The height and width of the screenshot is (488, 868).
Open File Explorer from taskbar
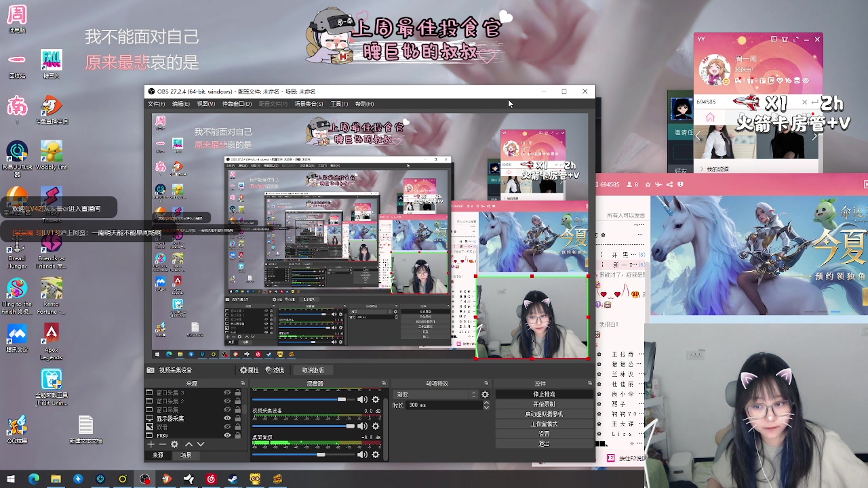pos(56,479)
